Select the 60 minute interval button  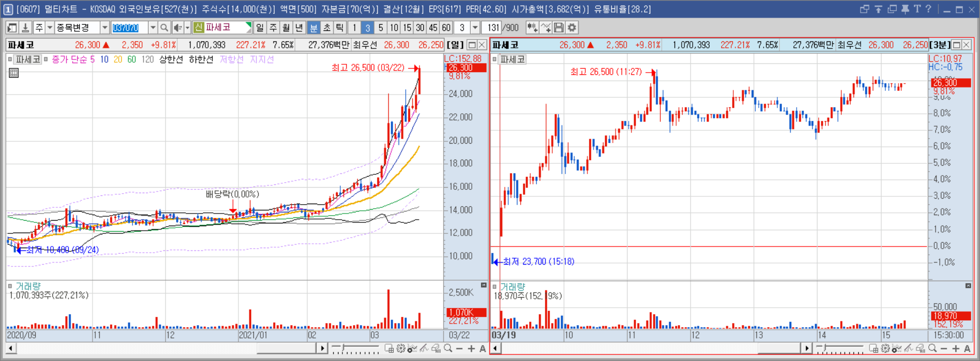(x=446, y=28)
